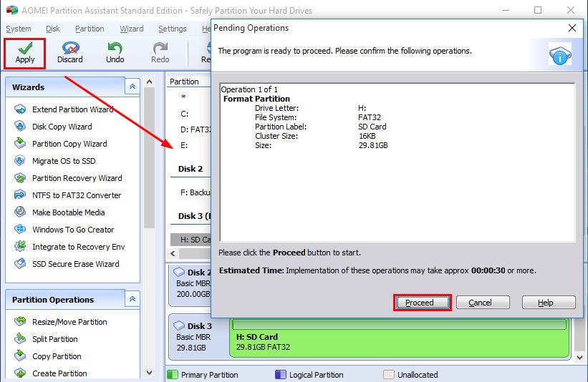Viewport: 588px width, 382px height.
Task: Click the Primary Partition green legend swatch
Action: pos(172,375)
